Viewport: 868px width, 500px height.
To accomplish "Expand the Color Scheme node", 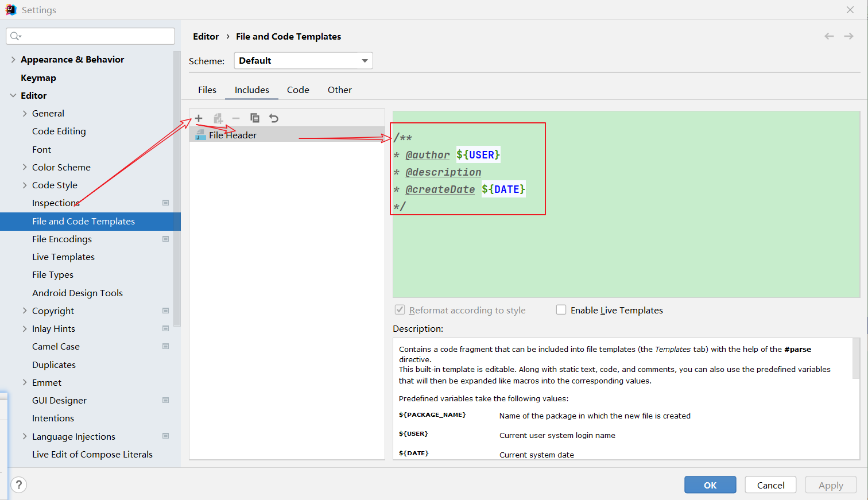I will click(25, 167).
